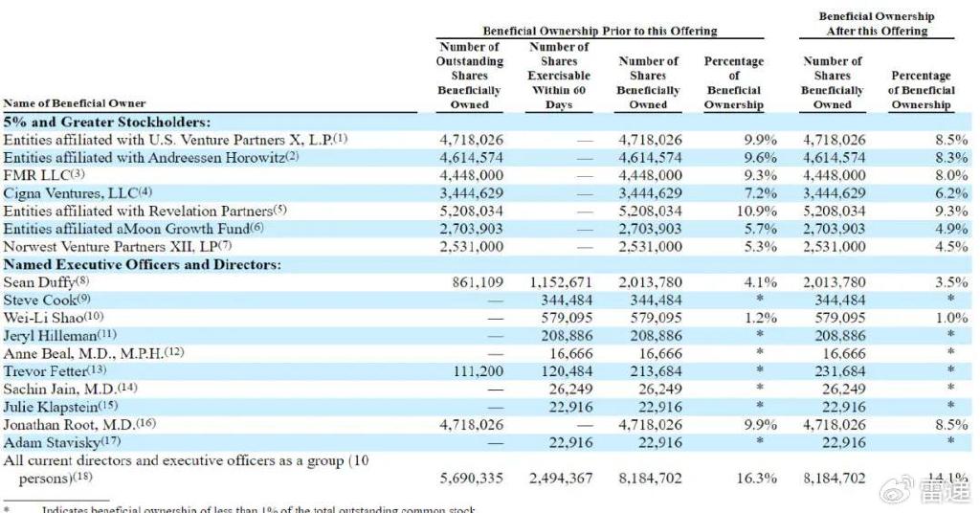Click 861,109 in Sean Duffy row
Viewport: 980px width, 513px height.
478,282
